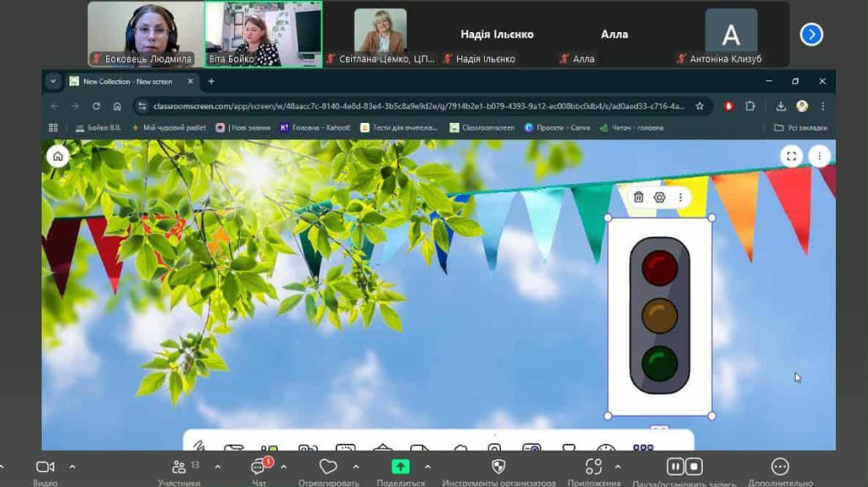Open the traffic light widget's three-dot menu
The image size is (868, 487).
pyautogui.click(x=679, y=197)
